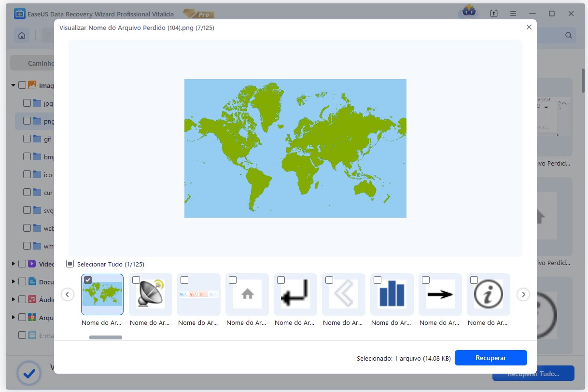This screenshot has width=588, height=392.
Task: Click the Recuperar Tudo button behind the dialog
Action: tap(533, 374)
